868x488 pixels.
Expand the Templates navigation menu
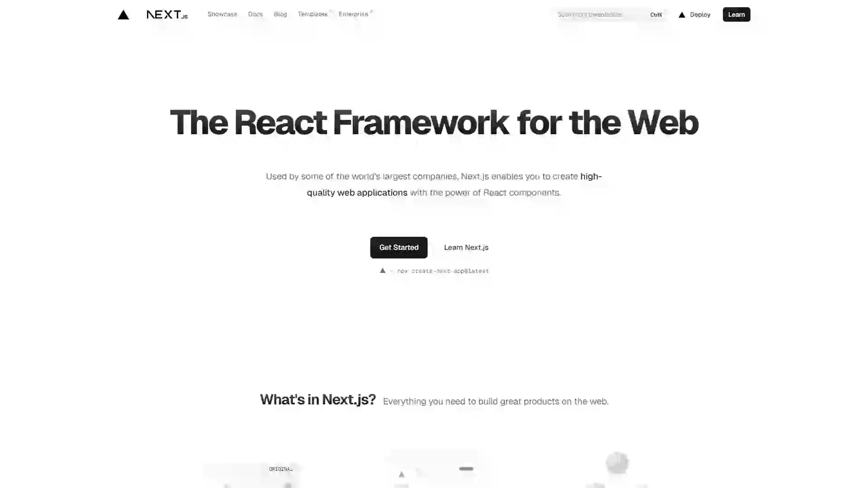point(313,14)
